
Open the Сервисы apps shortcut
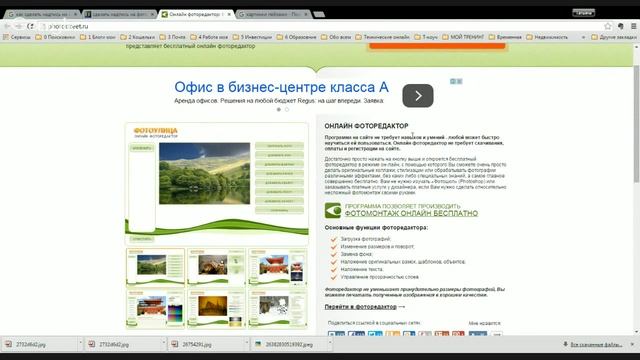pos(17,37)
